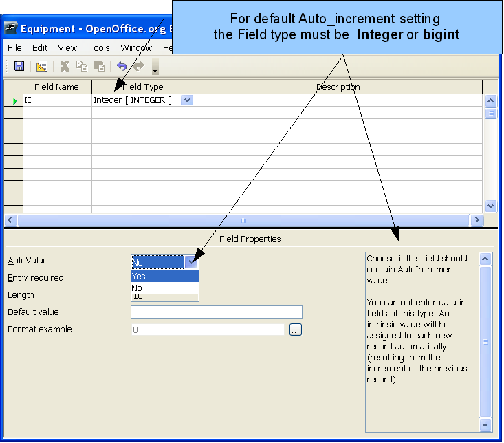
Task: Click the index design icon
Action: (x=41, y=66)
